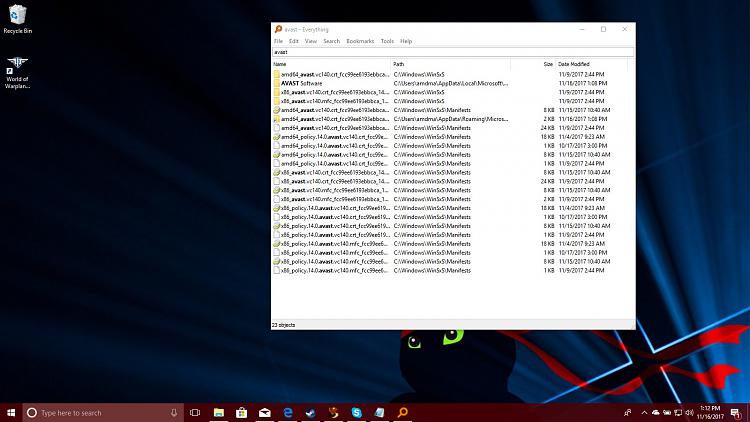Click the Cortana circle icon in the search box
This screenshot has width=750, height=422.
click(x=32, y=412)
